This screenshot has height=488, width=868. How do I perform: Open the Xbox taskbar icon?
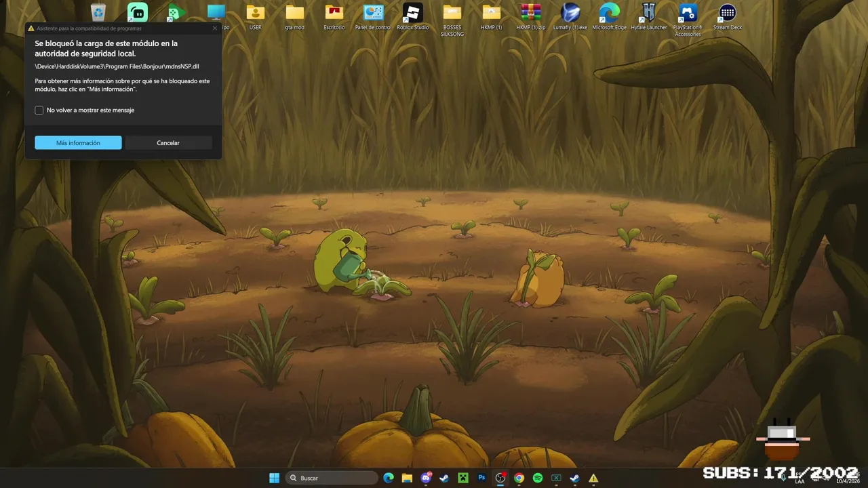556,478
